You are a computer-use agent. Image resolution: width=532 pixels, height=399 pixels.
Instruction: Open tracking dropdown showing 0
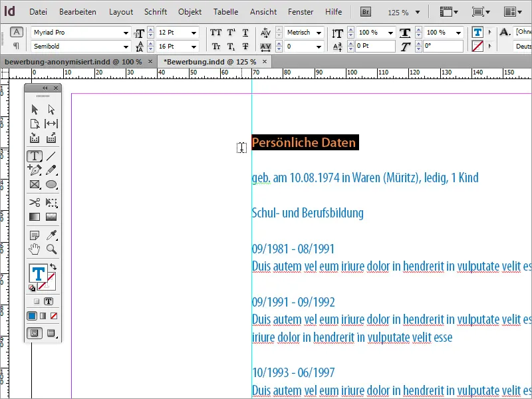pyautogui.click(x=319, y=47)
